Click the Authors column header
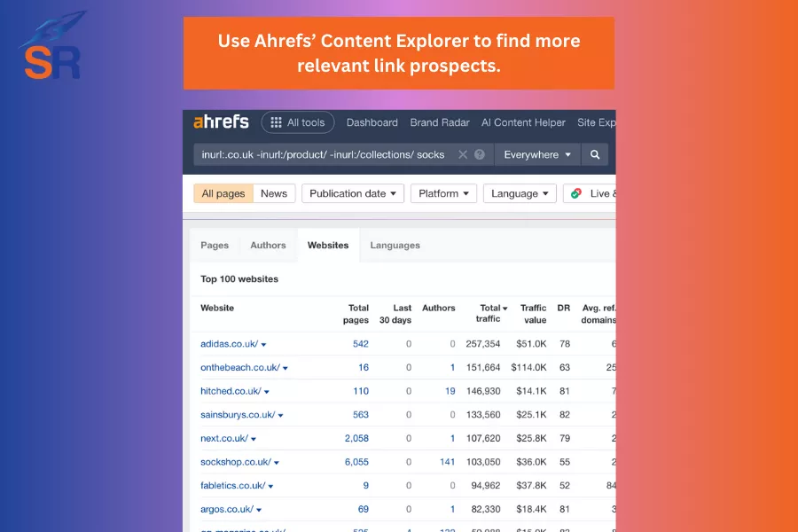Image resolution: width=798 pixels, height=532 pixels. tap(439, 308)
